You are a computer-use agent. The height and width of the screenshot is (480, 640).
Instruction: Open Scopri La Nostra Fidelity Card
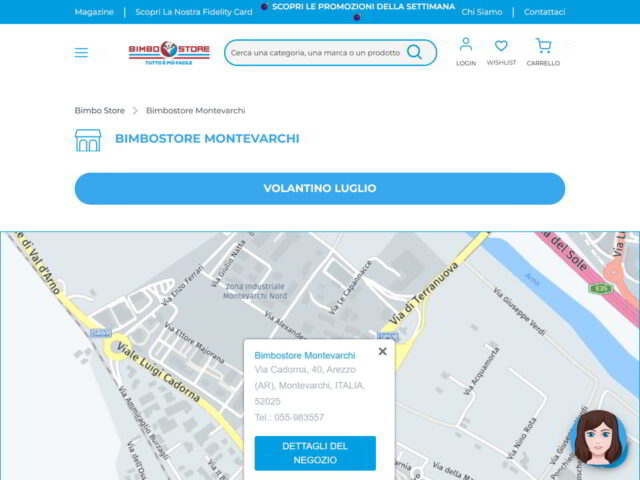click(194, 12)
